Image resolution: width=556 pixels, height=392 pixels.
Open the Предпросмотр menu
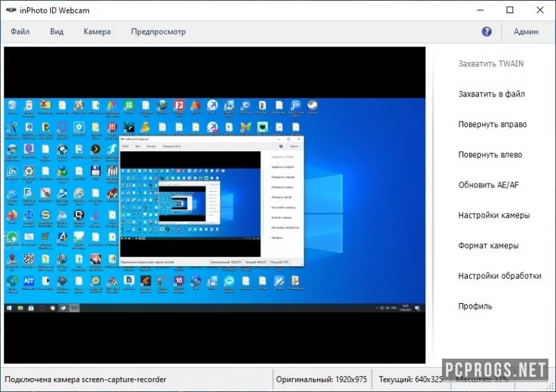(158, 31)
